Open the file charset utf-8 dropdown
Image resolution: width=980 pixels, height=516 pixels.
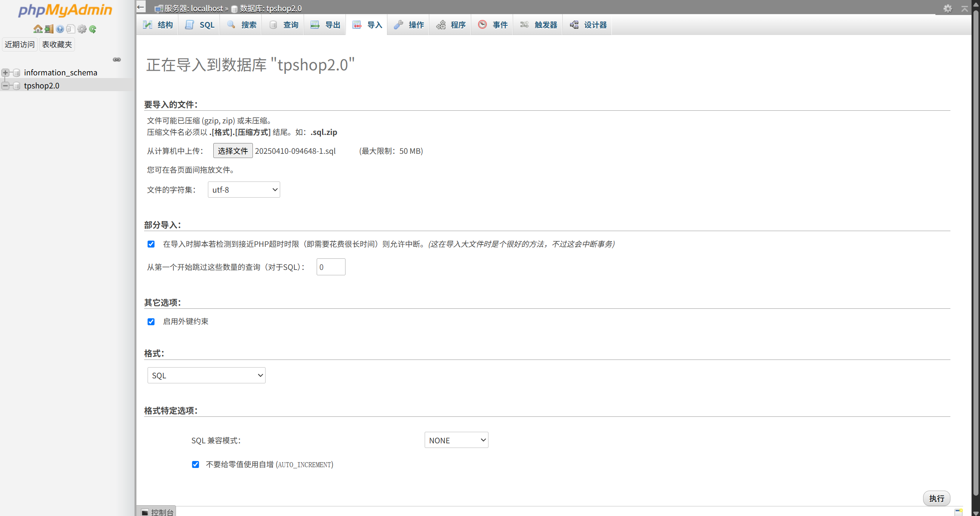(244, 190)
